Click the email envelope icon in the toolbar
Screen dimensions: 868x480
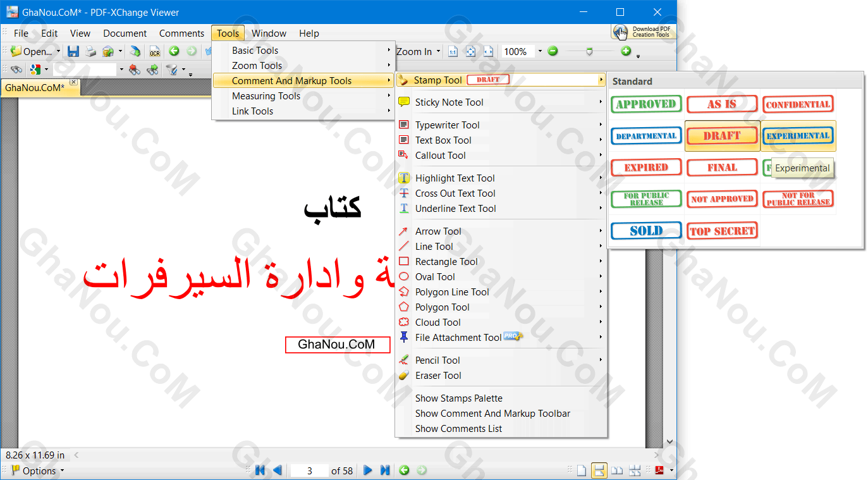click(x=108, y=51)
